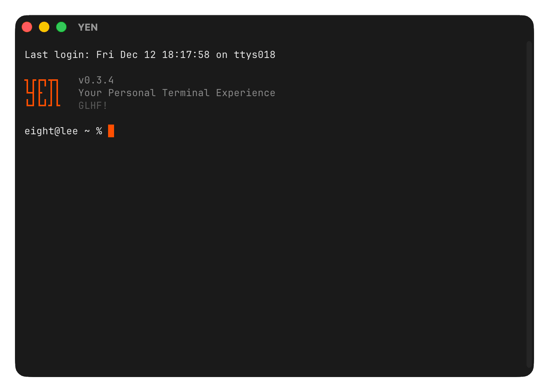Click the ttys018 terminal identifier
This screenshot has width=549, height=392.
pos(255,55)
